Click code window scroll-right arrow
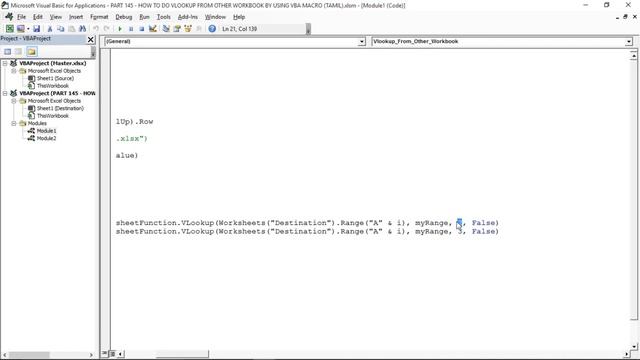 627,354
